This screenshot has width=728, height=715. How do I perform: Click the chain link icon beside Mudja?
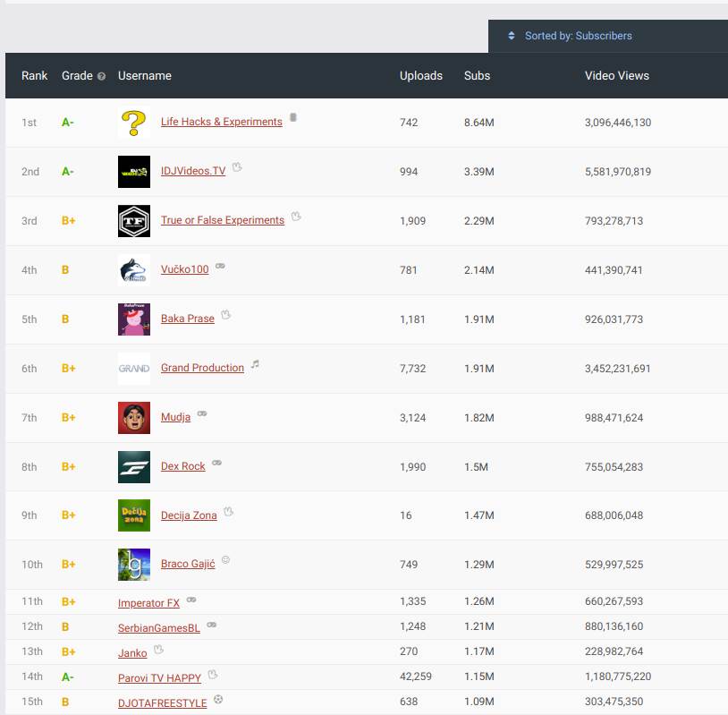201,413
